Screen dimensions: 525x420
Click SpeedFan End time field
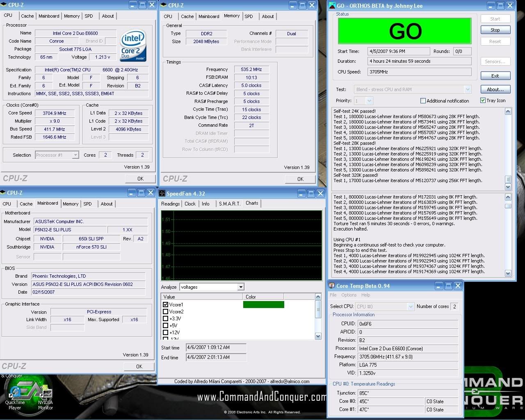pyautogui.click(x=216, y=357)
